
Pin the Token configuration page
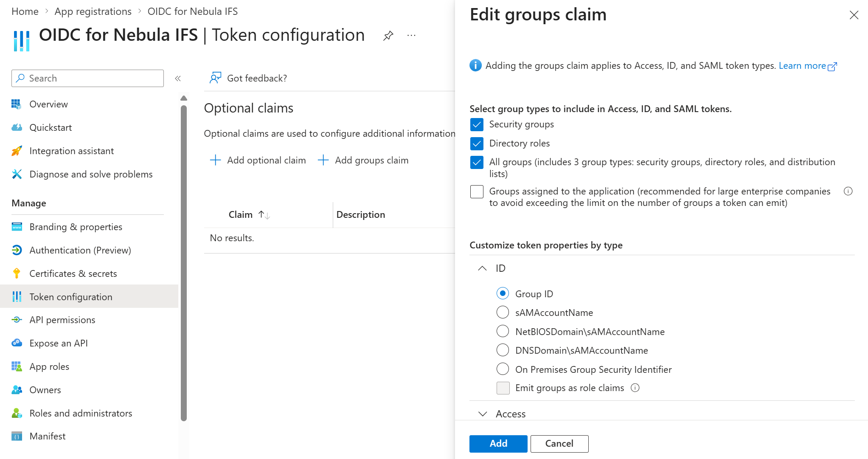[388, 36]
